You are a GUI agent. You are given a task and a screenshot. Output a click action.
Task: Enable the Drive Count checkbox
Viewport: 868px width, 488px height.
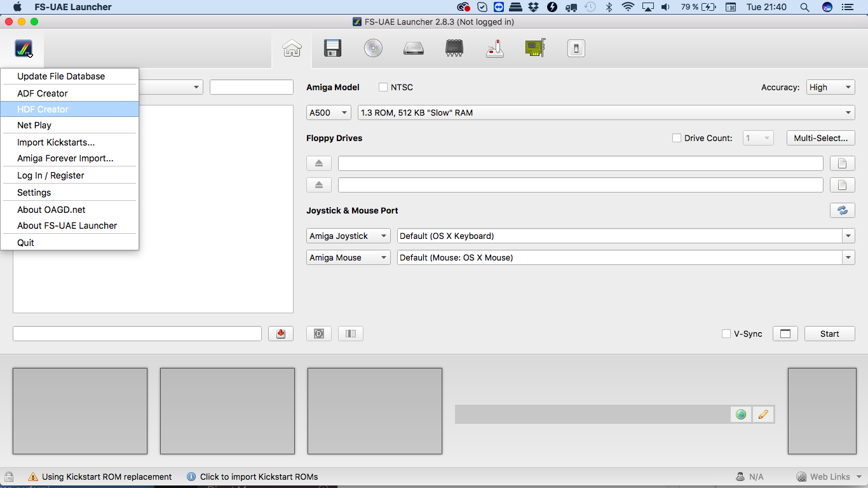click(x=677, y=138)
